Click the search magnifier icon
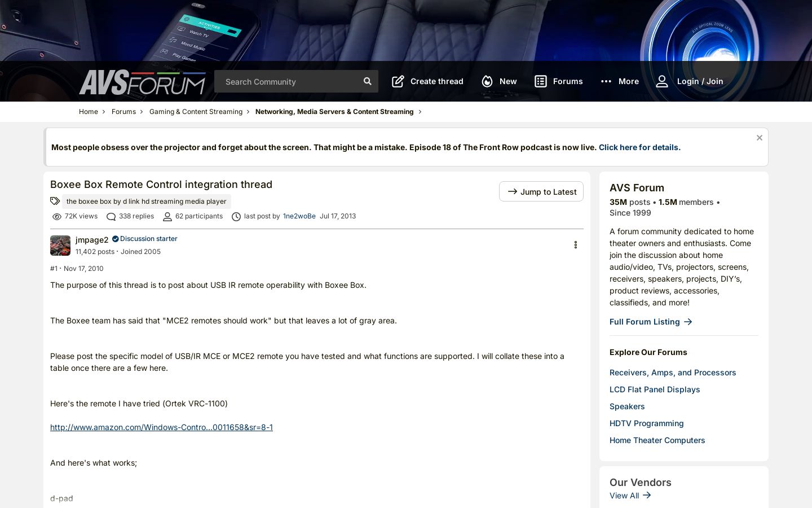This screenshot has width=812, height=508. point(368,81)
